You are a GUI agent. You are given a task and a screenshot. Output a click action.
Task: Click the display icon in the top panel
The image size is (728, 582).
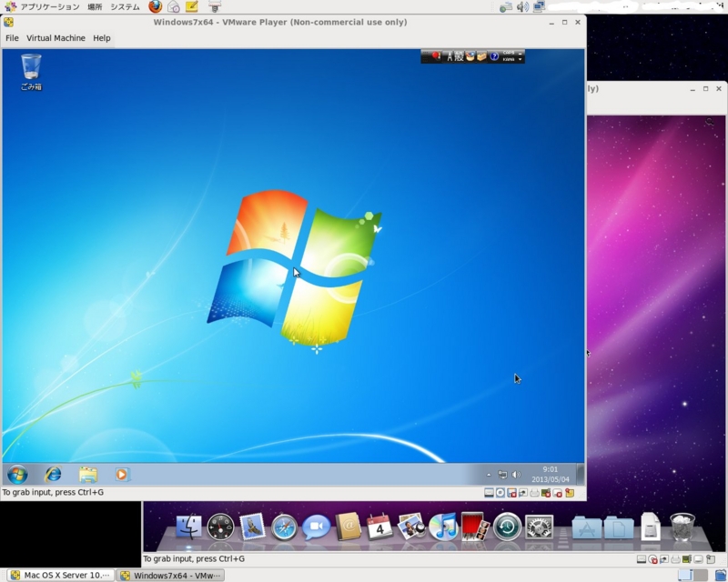click(539, 7)
